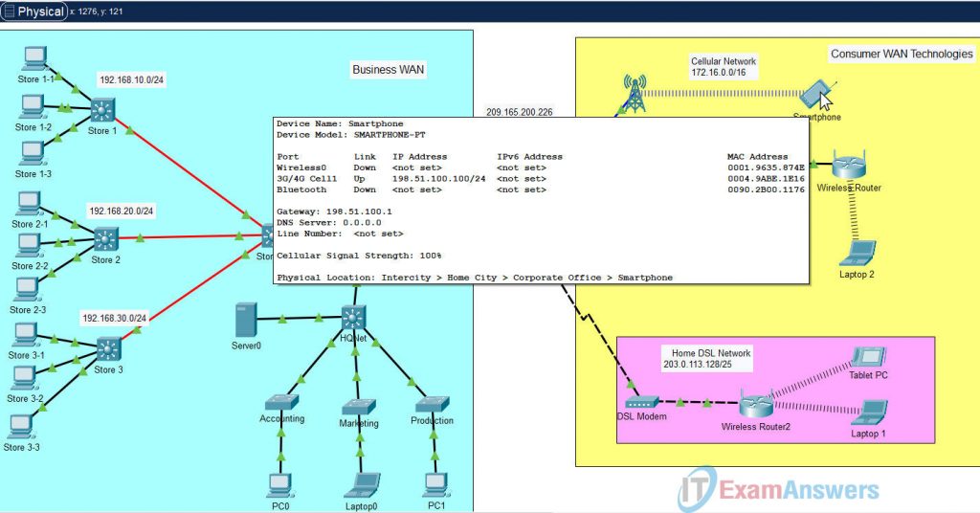The width and height of the screenshot is (980, 513).
Task: Click the Cellular Network 172.16.0.0/16 label
Action: pos(724,67)
